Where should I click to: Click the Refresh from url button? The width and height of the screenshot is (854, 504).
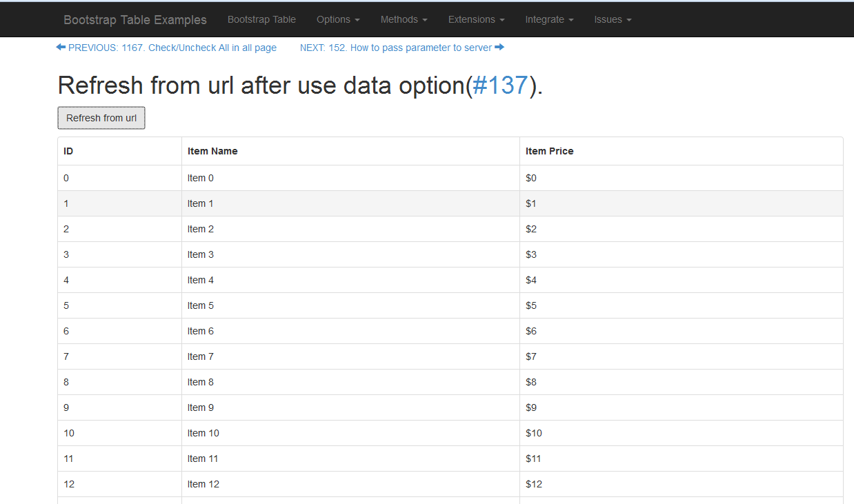(x=101, y=118)
